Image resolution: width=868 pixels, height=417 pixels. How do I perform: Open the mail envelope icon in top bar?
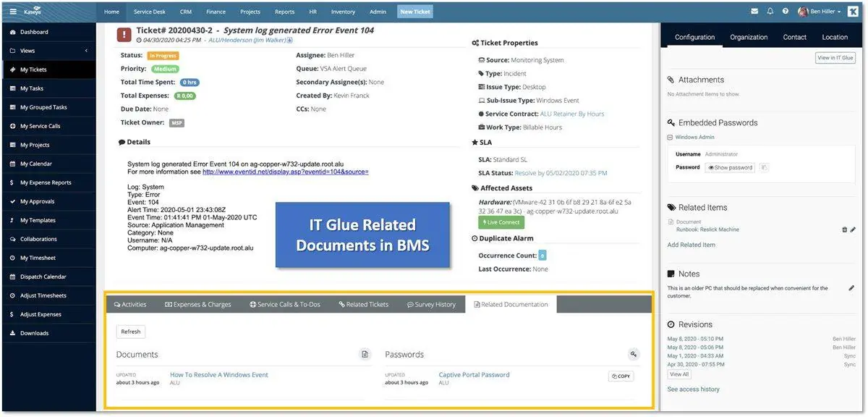[754, 12]
